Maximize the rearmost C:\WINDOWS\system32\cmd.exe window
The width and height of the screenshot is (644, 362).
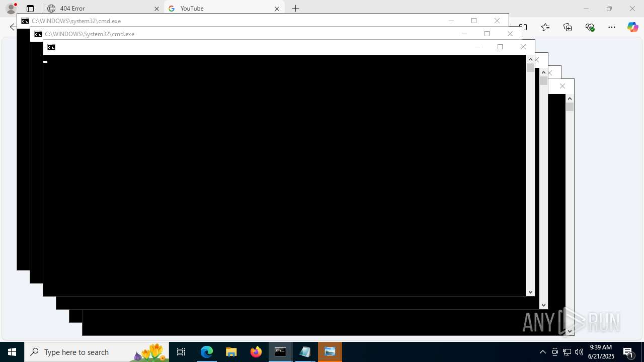474,21
